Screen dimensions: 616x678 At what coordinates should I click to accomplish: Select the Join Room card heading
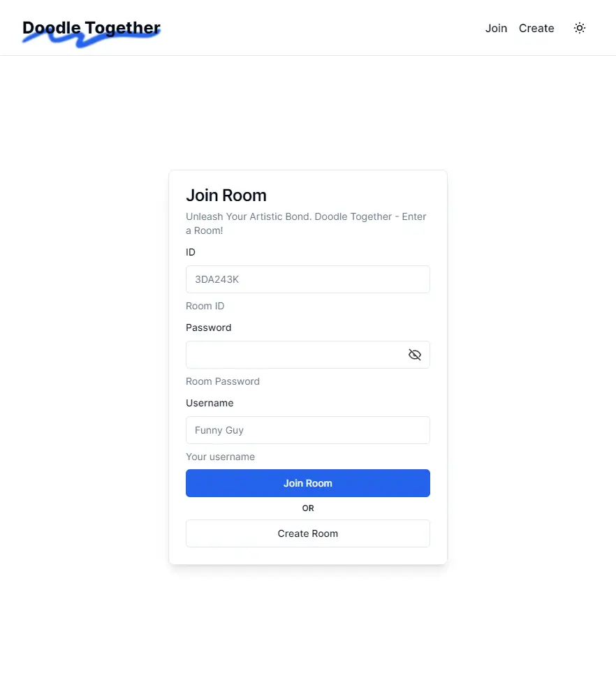pyautogui.click(x=226, y=195)
